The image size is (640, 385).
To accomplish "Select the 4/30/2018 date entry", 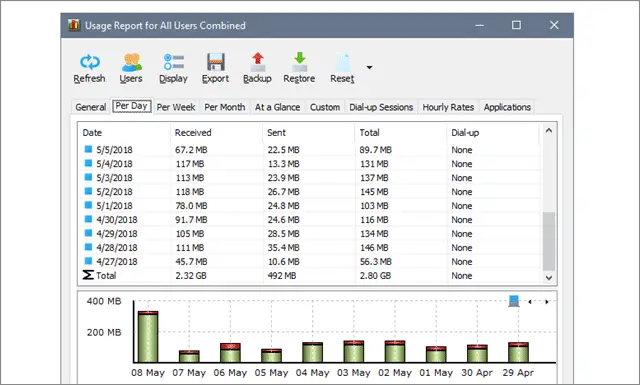I will [117, 220].
